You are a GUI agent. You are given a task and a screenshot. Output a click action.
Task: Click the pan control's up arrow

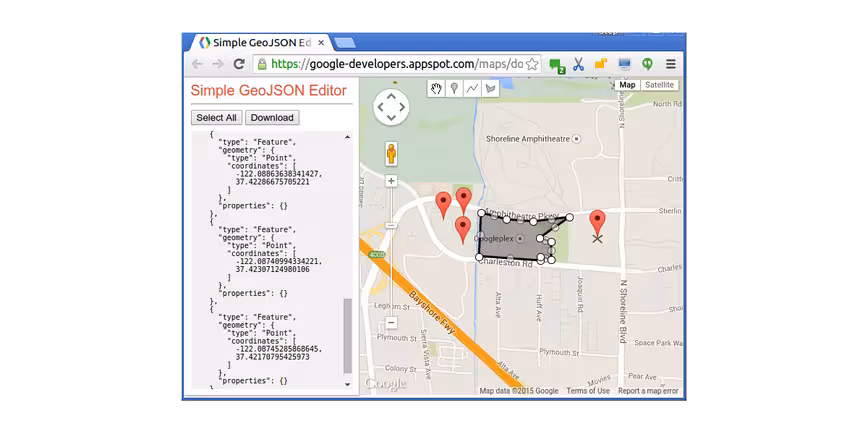(391, 97)
